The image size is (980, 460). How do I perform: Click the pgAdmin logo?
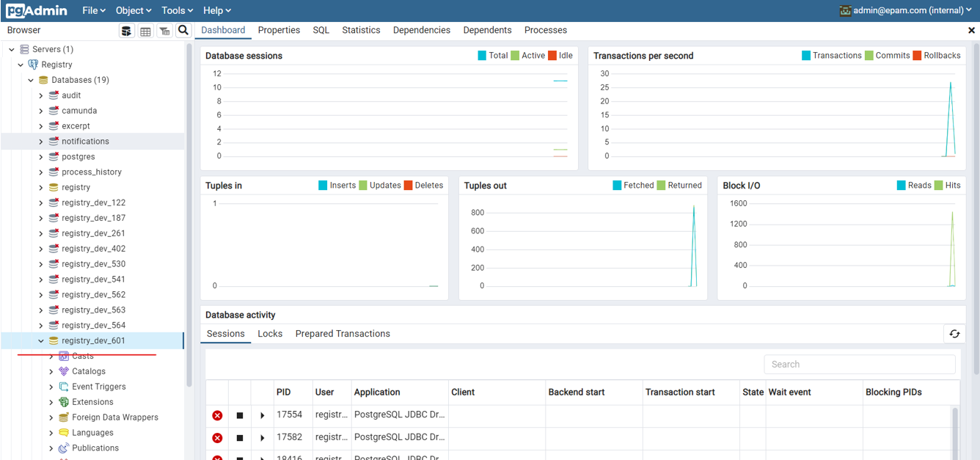[x=37, y=10]
